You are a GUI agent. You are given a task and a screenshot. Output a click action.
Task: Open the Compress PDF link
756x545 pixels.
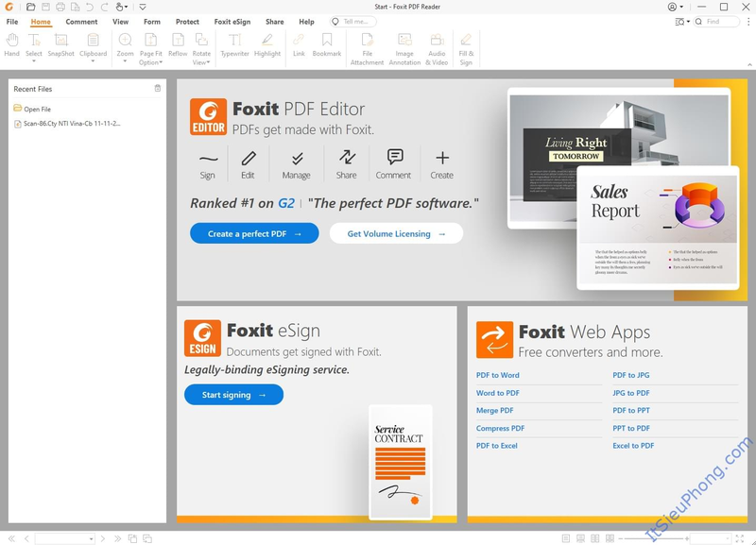pyautogui.click(x=500, y=428)
